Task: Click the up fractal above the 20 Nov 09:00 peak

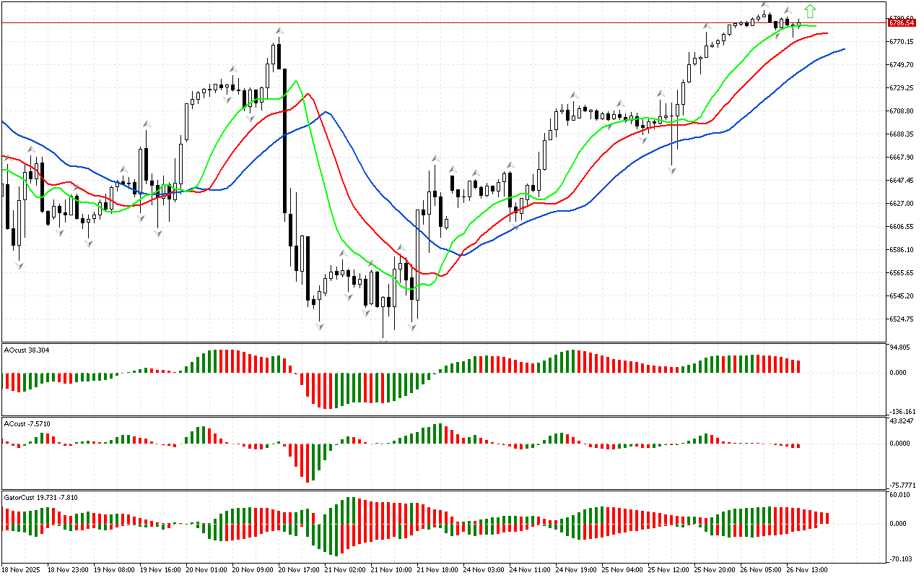Action: click(279, 31)
